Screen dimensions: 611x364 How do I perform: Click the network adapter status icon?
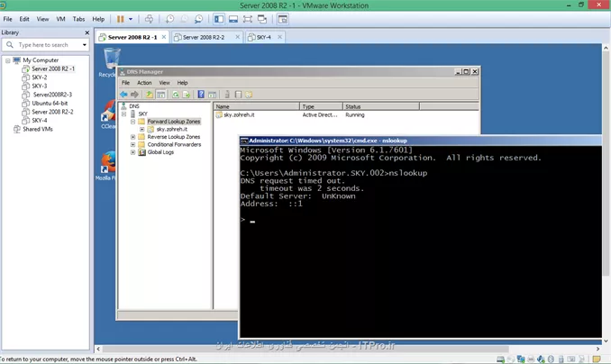coord(521,359)
